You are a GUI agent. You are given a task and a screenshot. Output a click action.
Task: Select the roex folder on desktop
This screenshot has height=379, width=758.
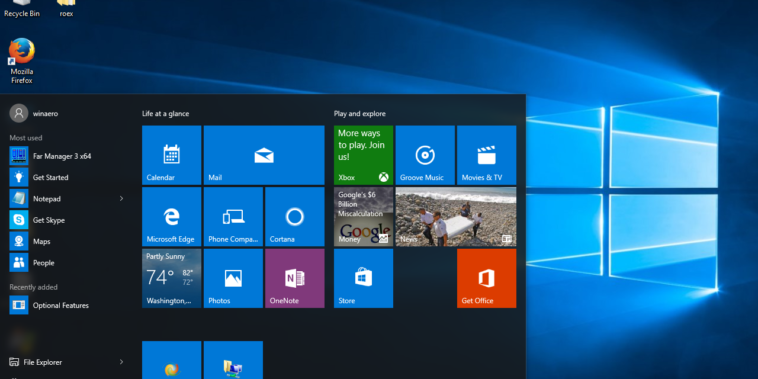click(66, 9)
